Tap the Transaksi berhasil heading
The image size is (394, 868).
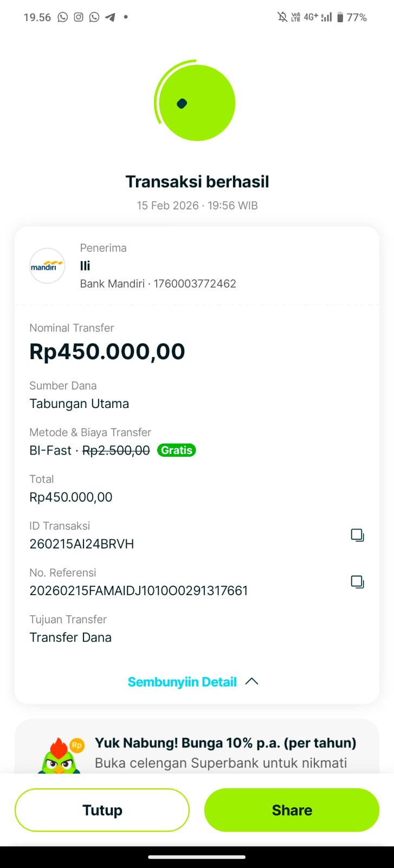(x=197, y=182)
